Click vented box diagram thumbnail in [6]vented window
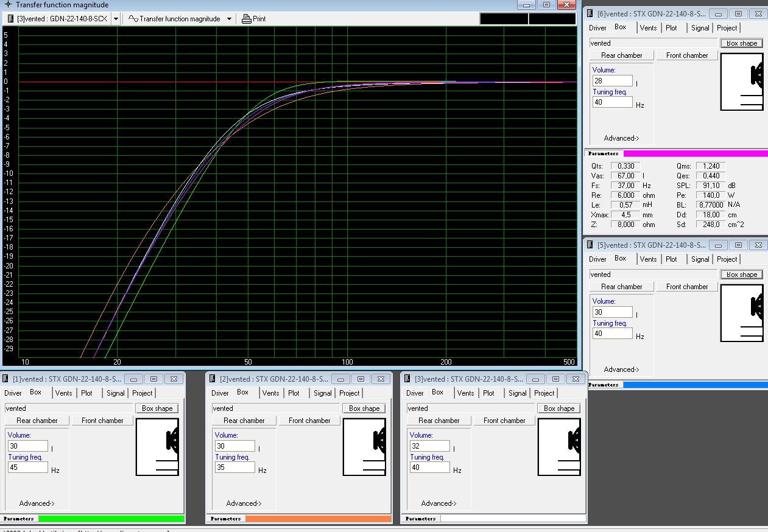 click(742, 82)
